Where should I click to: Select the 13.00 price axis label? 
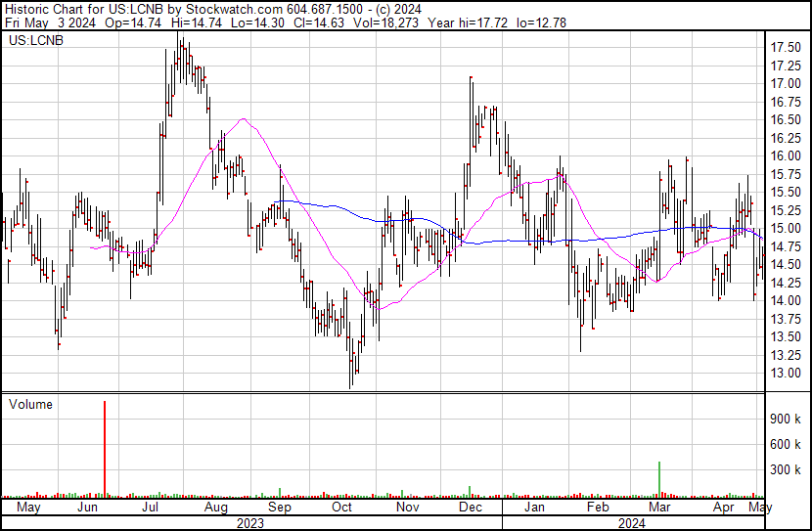786,374
